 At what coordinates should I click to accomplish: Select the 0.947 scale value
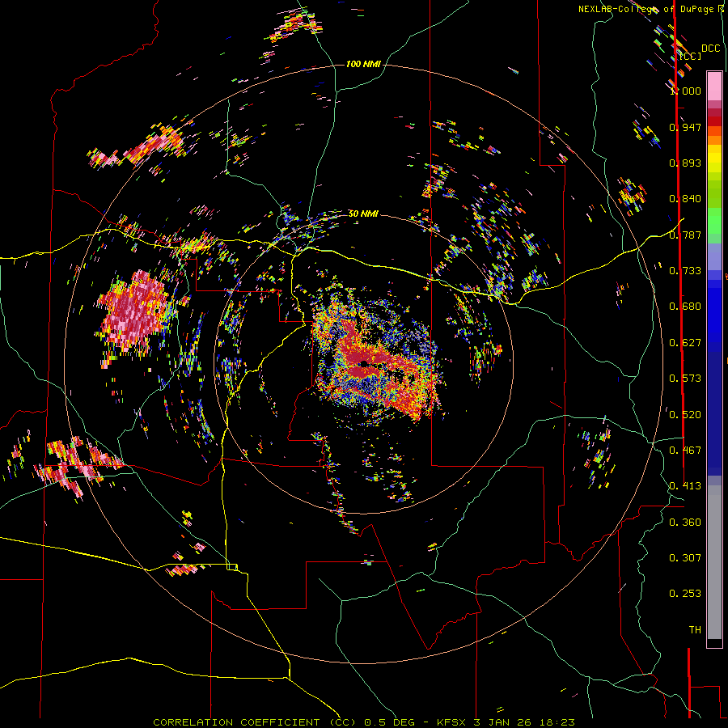point(685,127)
